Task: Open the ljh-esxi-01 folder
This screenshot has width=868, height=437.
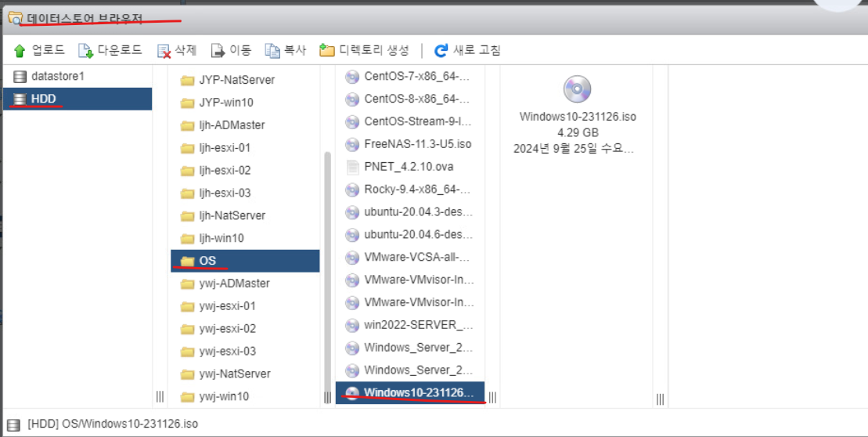Action: click(245, 148)
